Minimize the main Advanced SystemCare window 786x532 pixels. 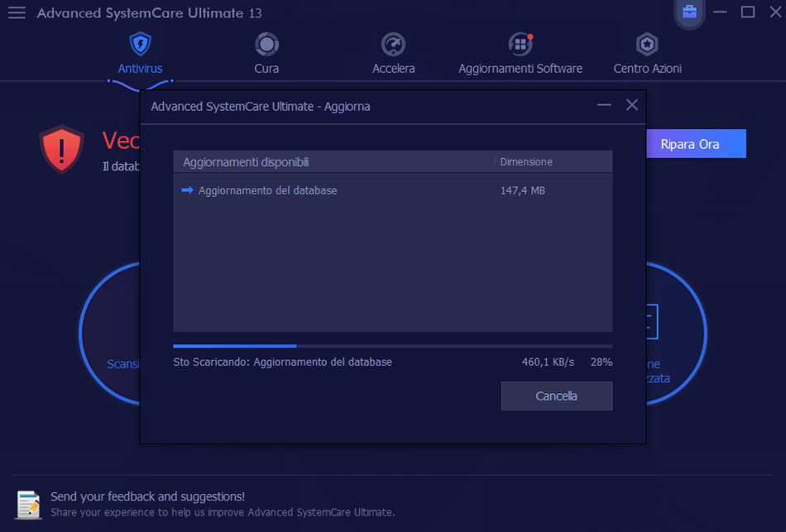720,12
